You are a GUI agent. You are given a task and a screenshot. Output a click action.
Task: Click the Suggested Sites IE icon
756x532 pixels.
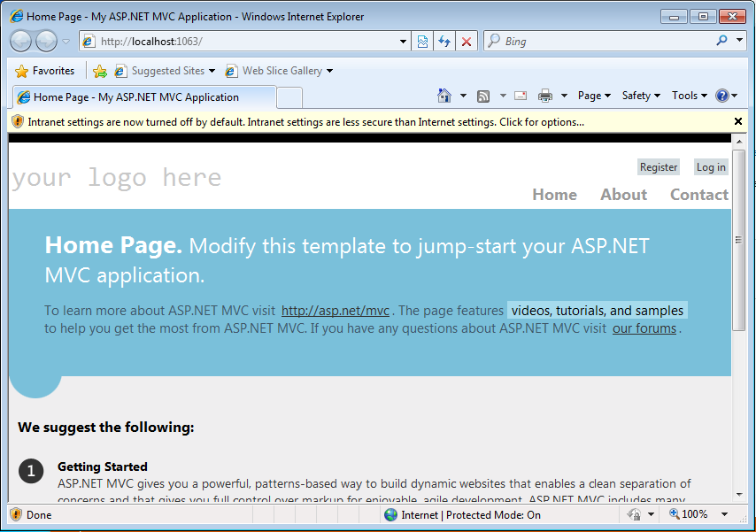pyautogui.click(x=120, y=72)
